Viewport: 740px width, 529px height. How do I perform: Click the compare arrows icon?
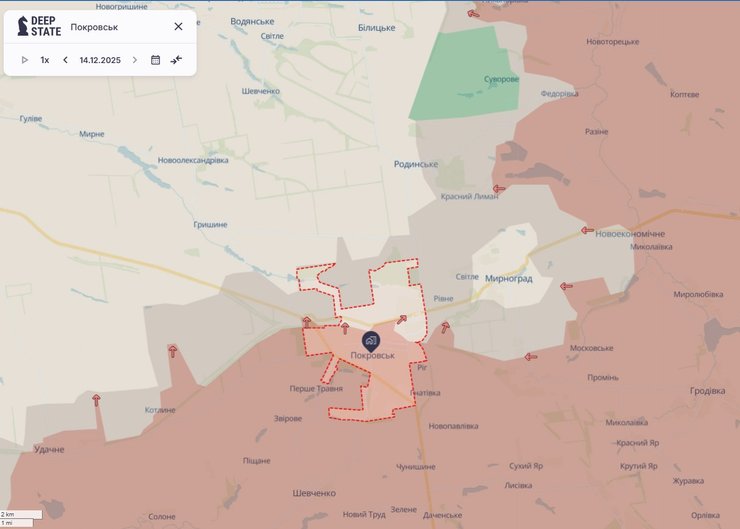point(176,60)
